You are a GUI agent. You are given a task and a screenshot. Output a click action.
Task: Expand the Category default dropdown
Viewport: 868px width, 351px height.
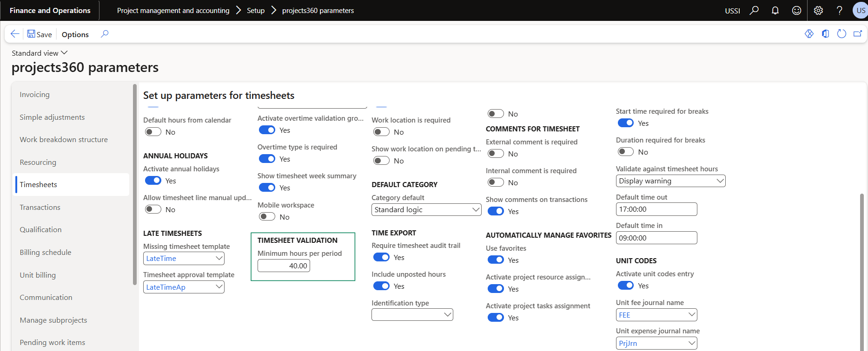click(x=475, y=210)
